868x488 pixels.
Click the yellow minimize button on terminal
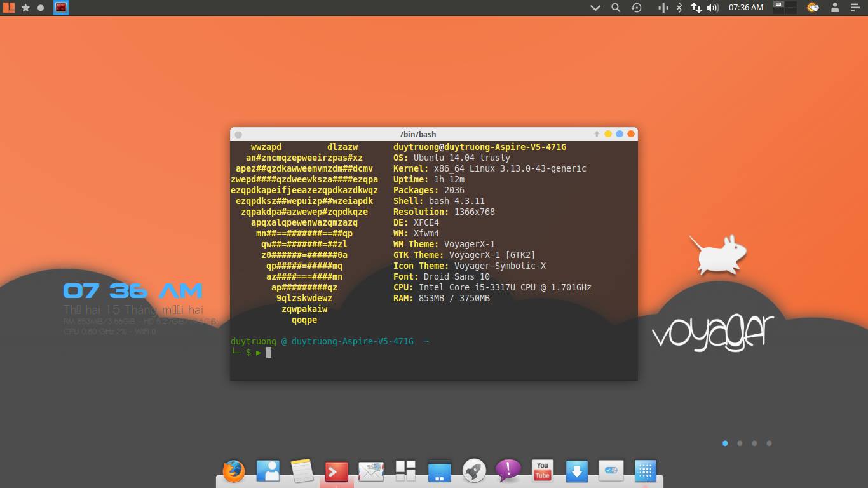coord(608,134)
